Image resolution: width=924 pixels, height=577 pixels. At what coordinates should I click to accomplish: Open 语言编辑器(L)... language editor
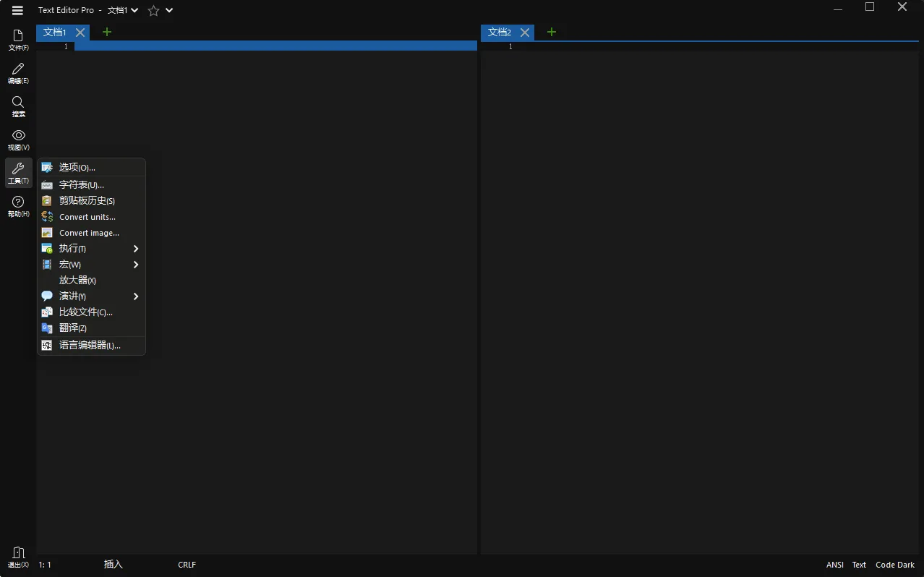click(92, 346)
